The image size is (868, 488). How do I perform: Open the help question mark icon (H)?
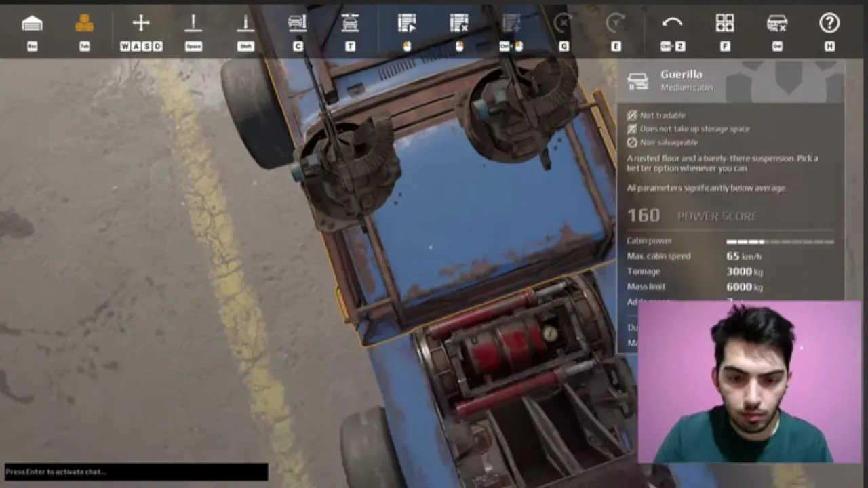[x=829, y=24]
